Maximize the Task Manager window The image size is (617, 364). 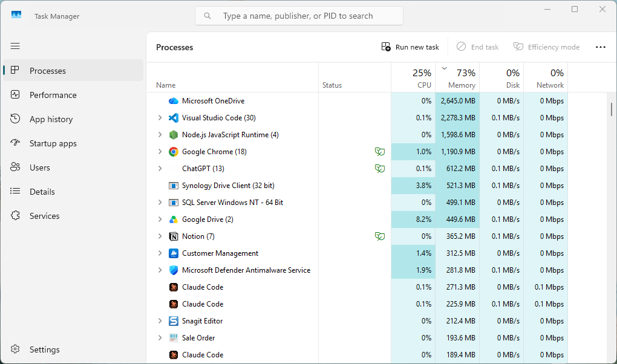tap(575, 9)
